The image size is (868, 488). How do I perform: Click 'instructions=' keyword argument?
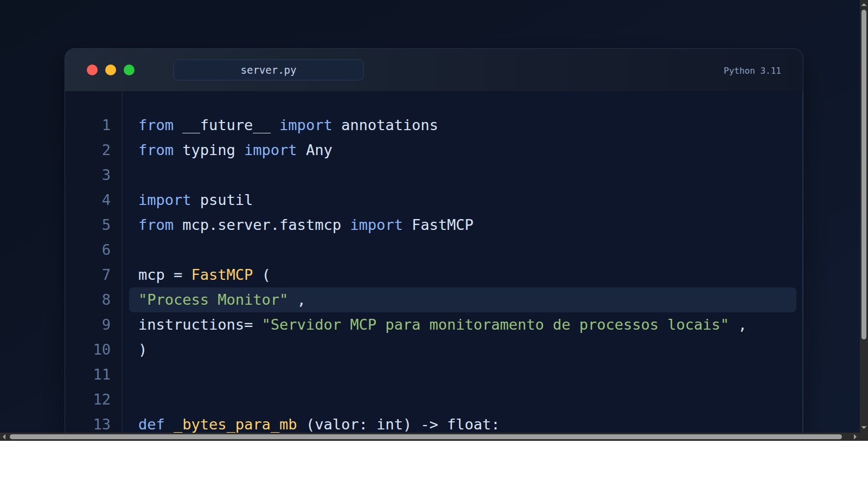tap(196, 325)
